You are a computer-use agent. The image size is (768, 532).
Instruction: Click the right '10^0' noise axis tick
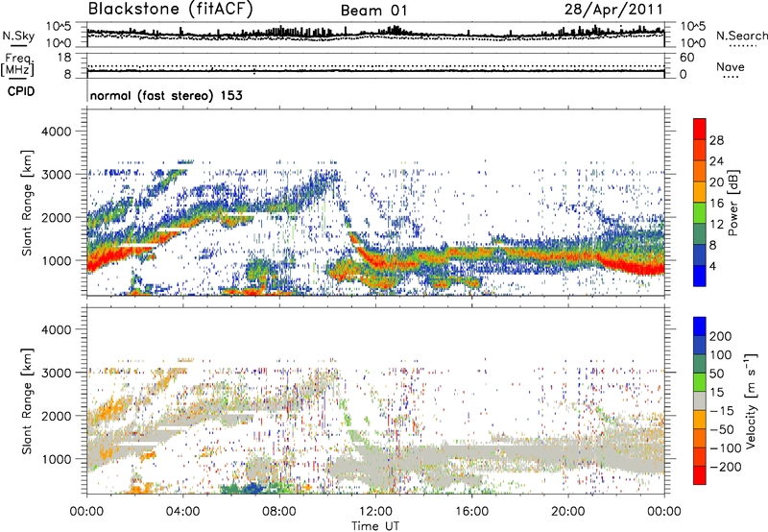692,43
